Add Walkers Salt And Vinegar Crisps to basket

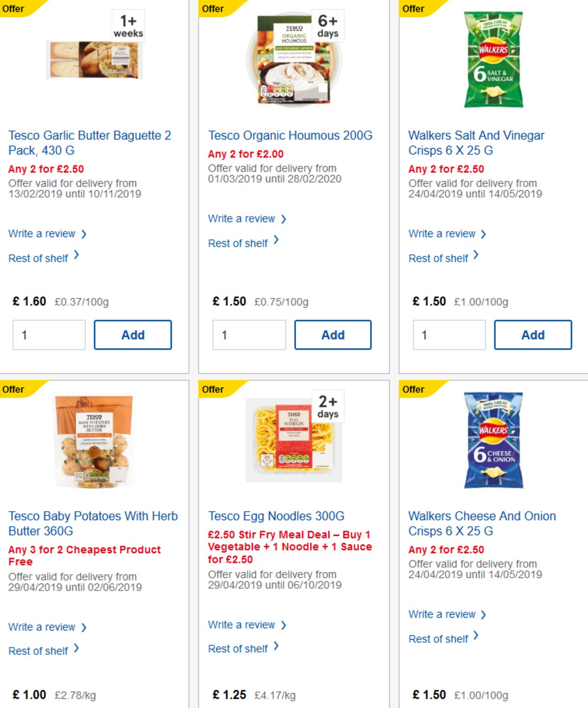tap(533, 335)
